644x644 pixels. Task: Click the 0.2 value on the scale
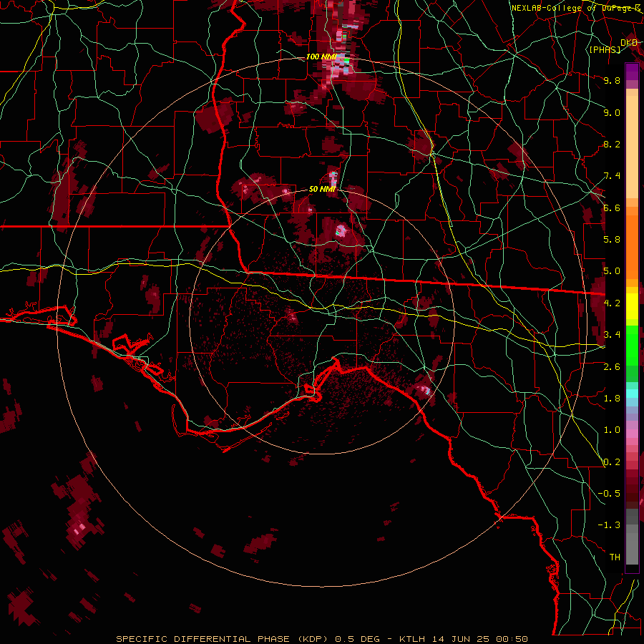coord(612,462)
